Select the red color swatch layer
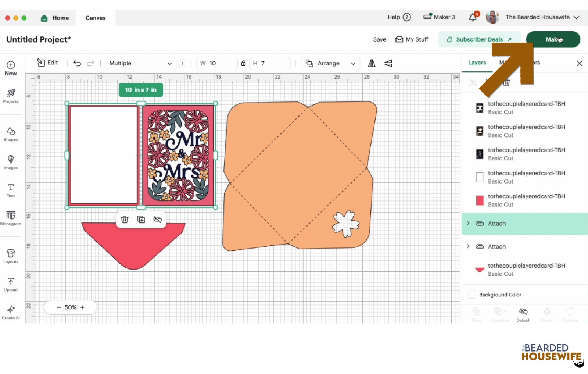This screenshot has height=374, width=588. [x=480, y=200]
